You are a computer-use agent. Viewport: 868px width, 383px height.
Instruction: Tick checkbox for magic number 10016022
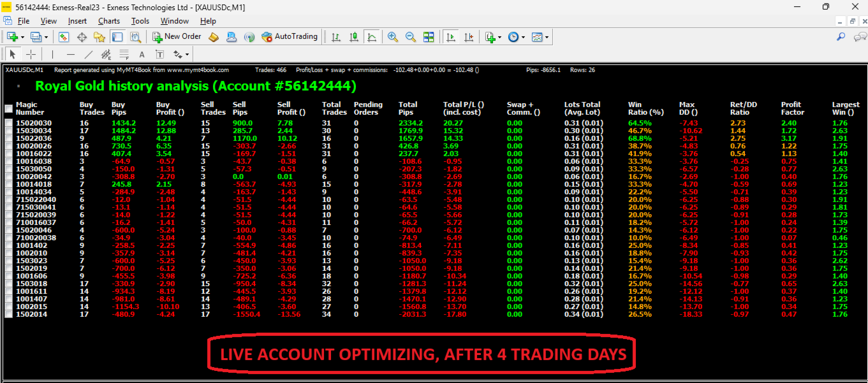[8, 154]
